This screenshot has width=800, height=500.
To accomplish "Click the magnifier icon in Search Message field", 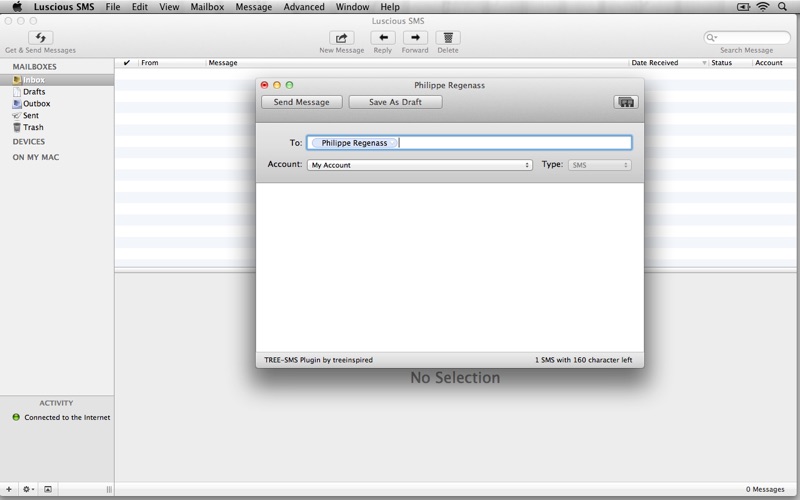I will coord(710,37).
